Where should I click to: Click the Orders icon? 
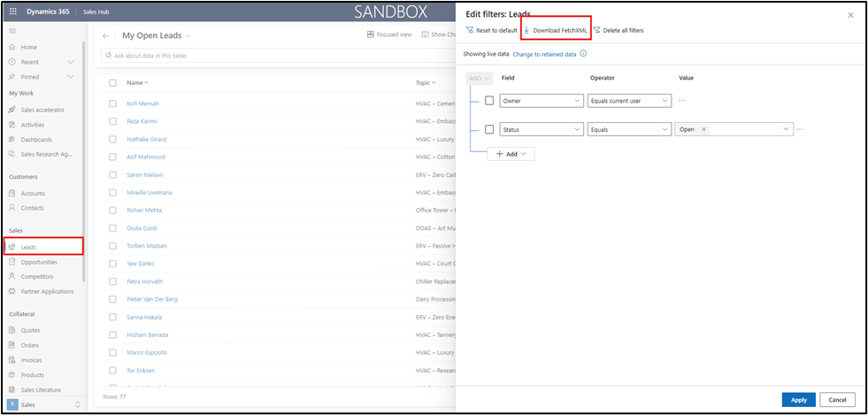pos(12,345)
